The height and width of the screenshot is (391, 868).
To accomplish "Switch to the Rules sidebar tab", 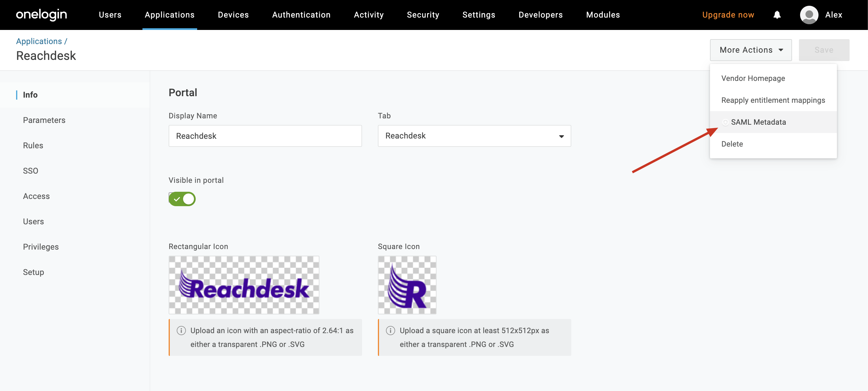I will click(33, 145).
